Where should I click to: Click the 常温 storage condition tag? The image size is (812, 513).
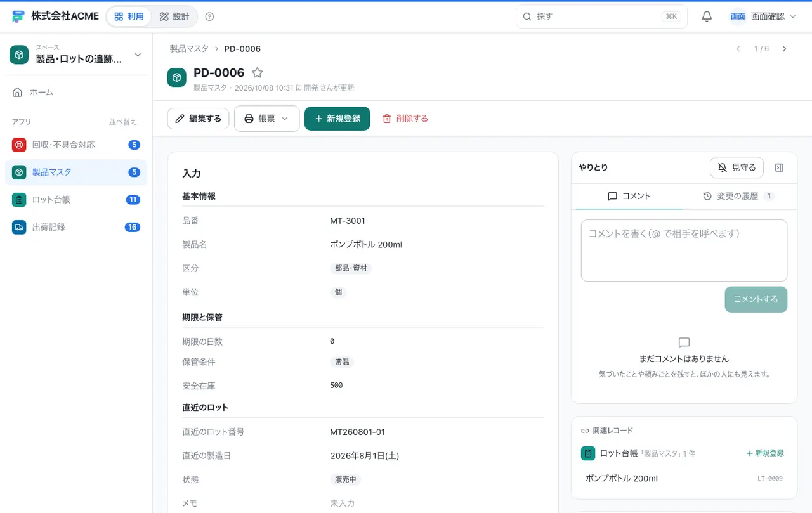pos(342,362)
